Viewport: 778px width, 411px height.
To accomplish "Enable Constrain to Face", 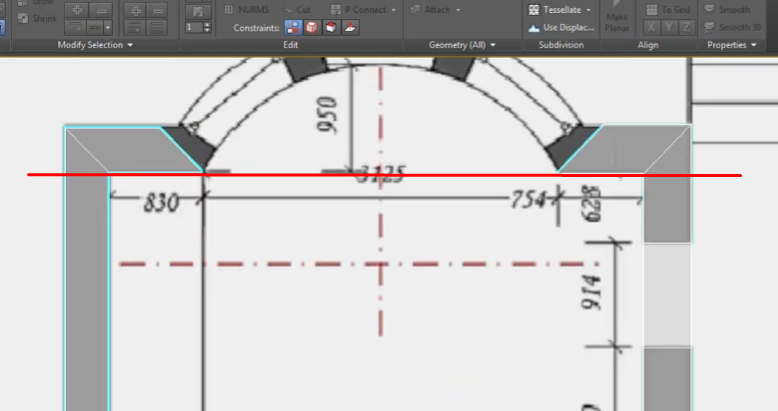I will tap(331, 27).
